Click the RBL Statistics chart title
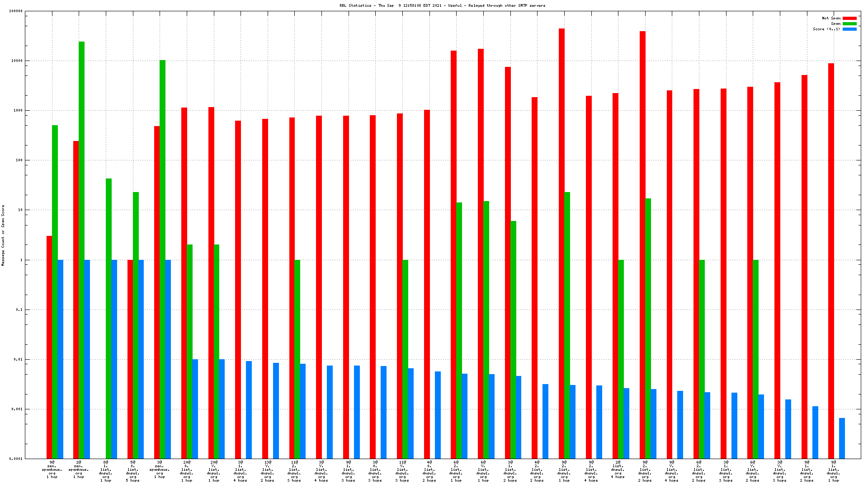 [442, 6]
